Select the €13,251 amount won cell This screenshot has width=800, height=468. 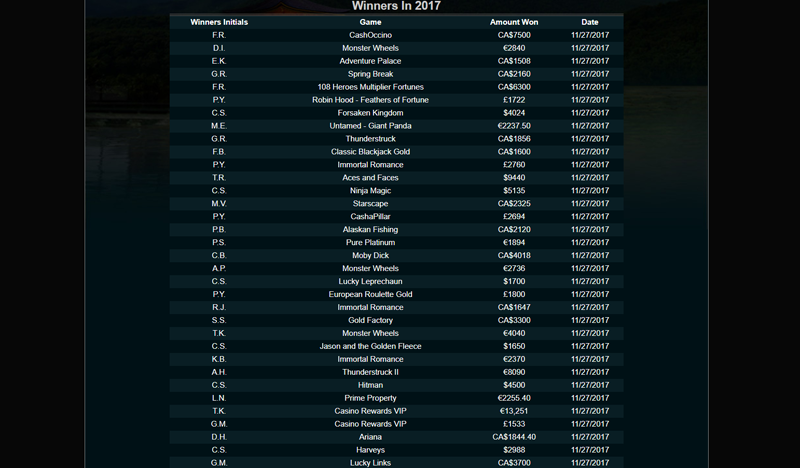[514, 411]
